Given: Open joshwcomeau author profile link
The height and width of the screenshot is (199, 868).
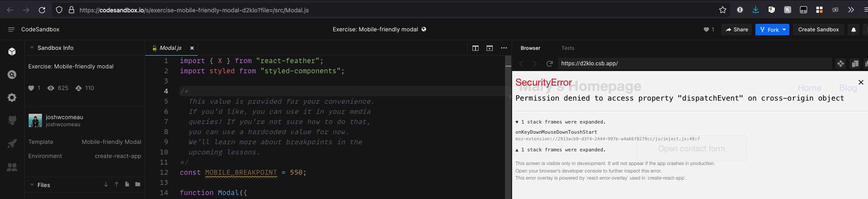Looking at the screenshot, I should pyautogui.click(x=64, y=117).
